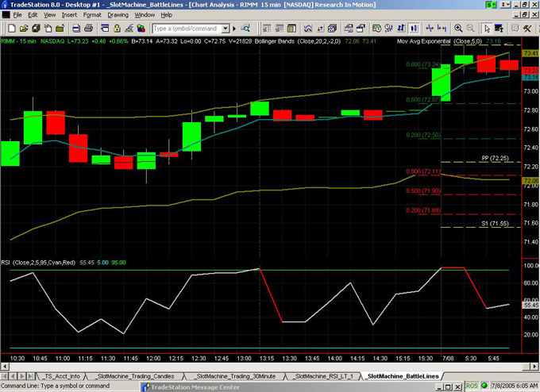Image resolution: width=540 pixels, height=392 pixels.
Task: Click the 0.500 (71.90) red level label
Action: (x=423, y=190)
